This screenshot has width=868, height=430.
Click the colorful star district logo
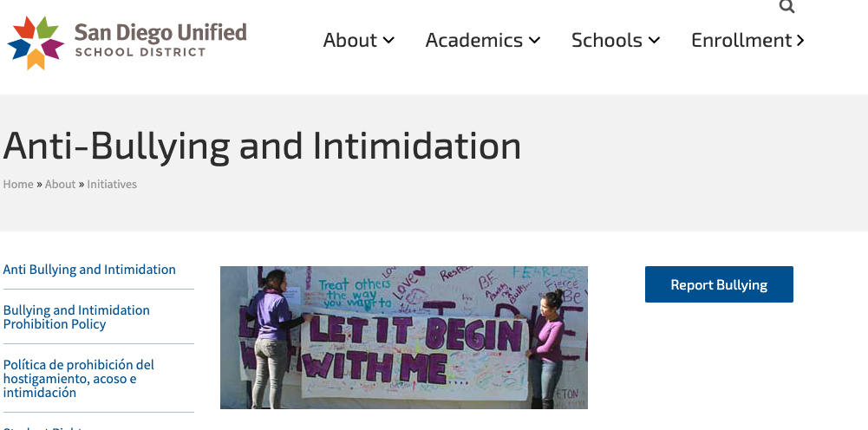click(36, 42)
